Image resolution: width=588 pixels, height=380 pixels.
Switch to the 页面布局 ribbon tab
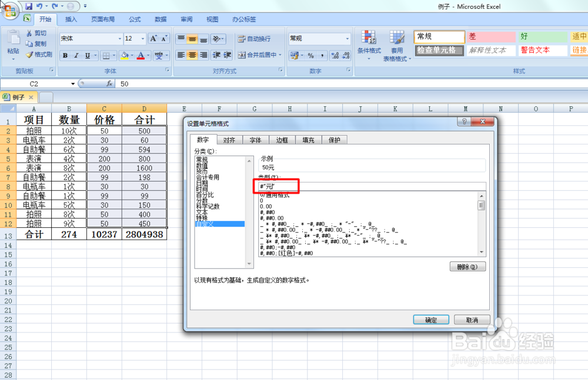(103, 19)
